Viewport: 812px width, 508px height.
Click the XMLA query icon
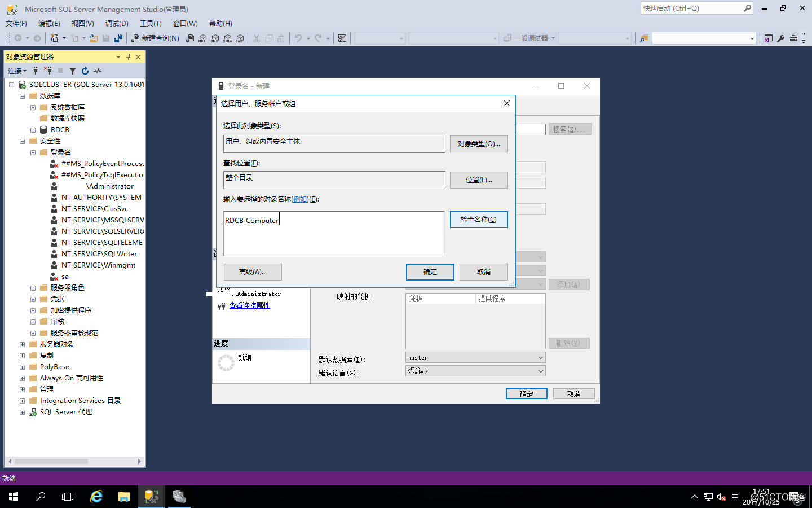pos(227,38)
